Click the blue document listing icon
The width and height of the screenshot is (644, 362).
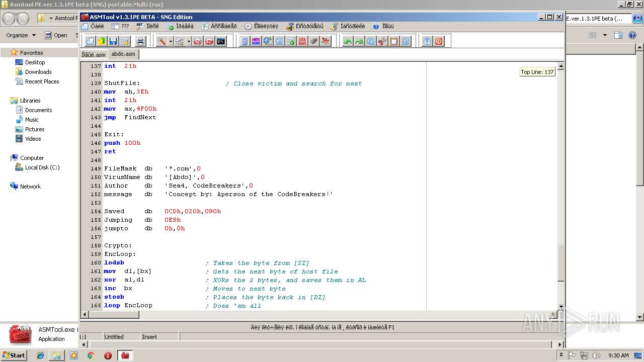pyautogui.click(x=245, y=41)
